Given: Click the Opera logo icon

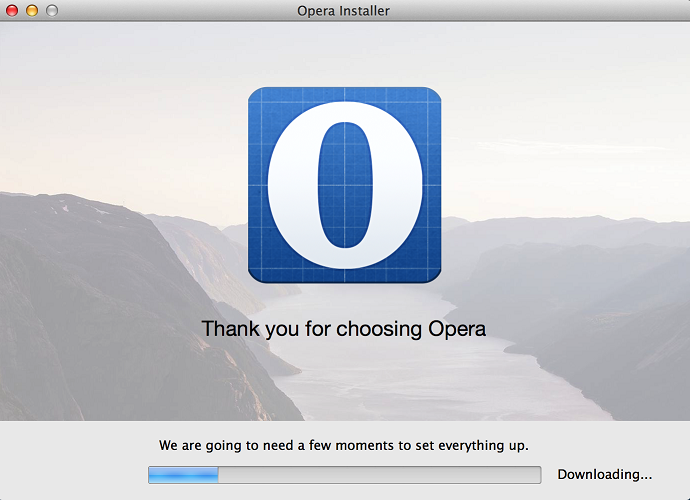Looking at the screenshot, I should click(x=344, y=185).
